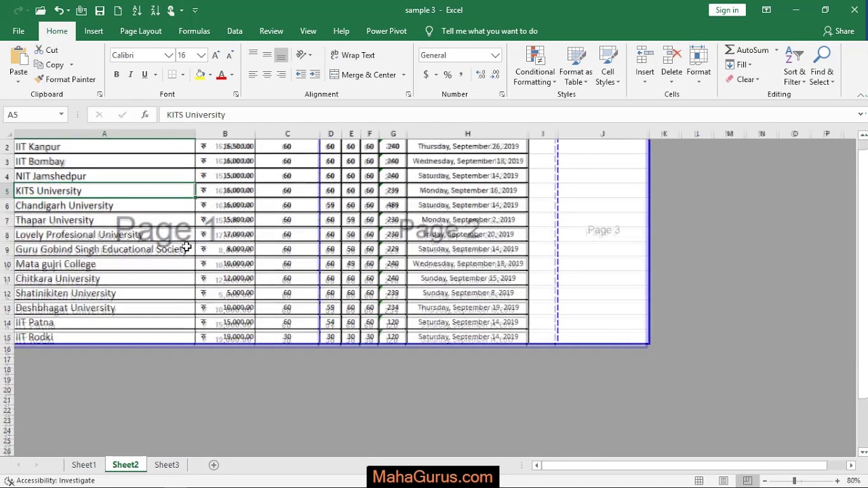Switch to Page Break Preview view icon
Image resolution: width=868 pixels, height=488 pixels.
click(x=747, y=481)
